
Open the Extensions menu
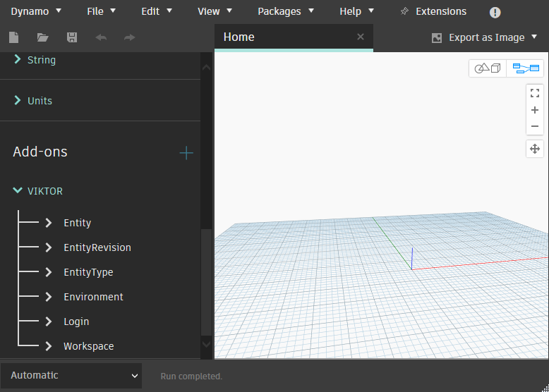click(x=433, y=11)
